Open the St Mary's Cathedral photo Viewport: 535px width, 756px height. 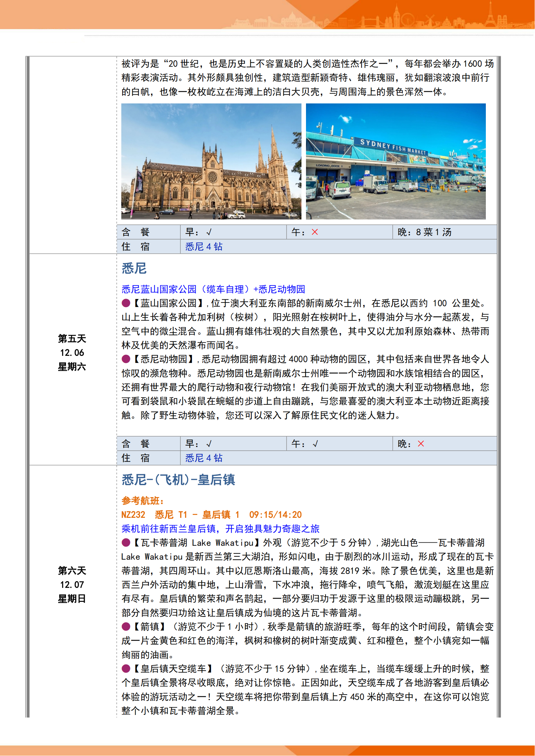point(211,161)
